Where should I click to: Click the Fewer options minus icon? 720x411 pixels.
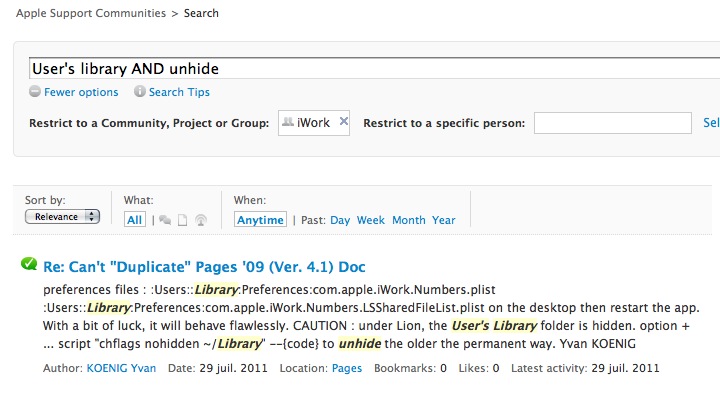35,91
